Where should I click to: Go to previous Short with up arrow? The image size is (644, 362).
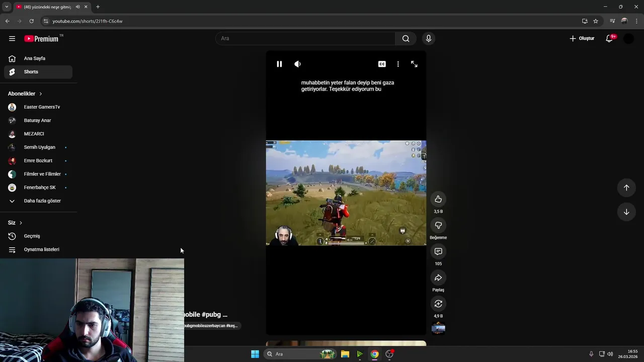626,188
